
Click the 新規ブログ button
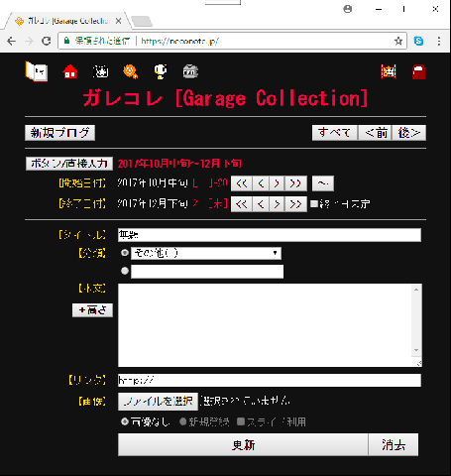pyautogui.click(x=59, y=133)
